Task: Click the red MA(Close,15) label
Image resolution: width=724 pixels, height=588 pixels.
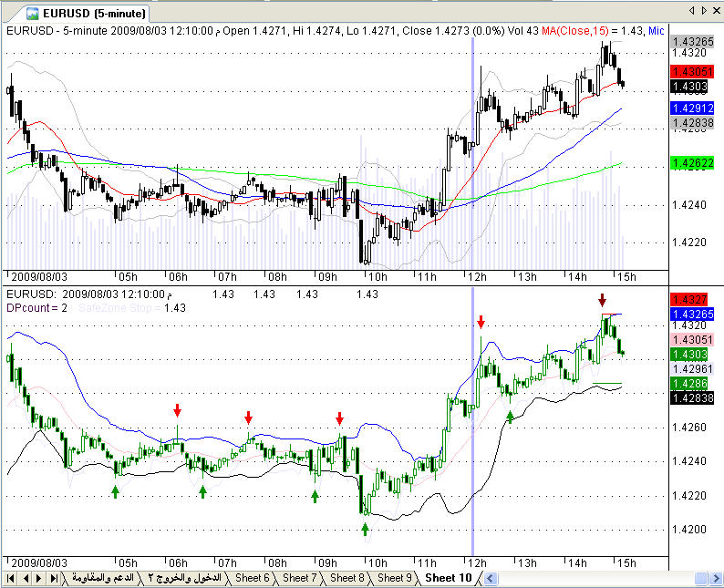Action: tap(574, 31)
